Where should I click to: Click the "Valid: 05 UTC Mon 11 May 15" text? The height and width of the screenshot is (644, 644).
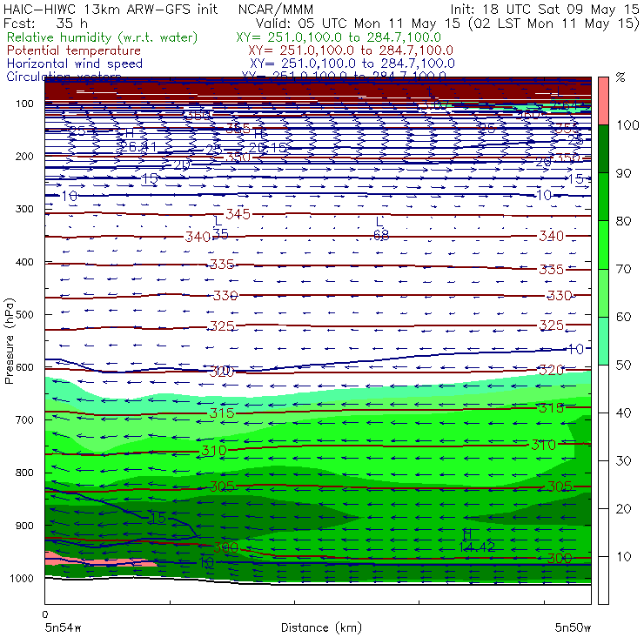[x=358, y=23]
